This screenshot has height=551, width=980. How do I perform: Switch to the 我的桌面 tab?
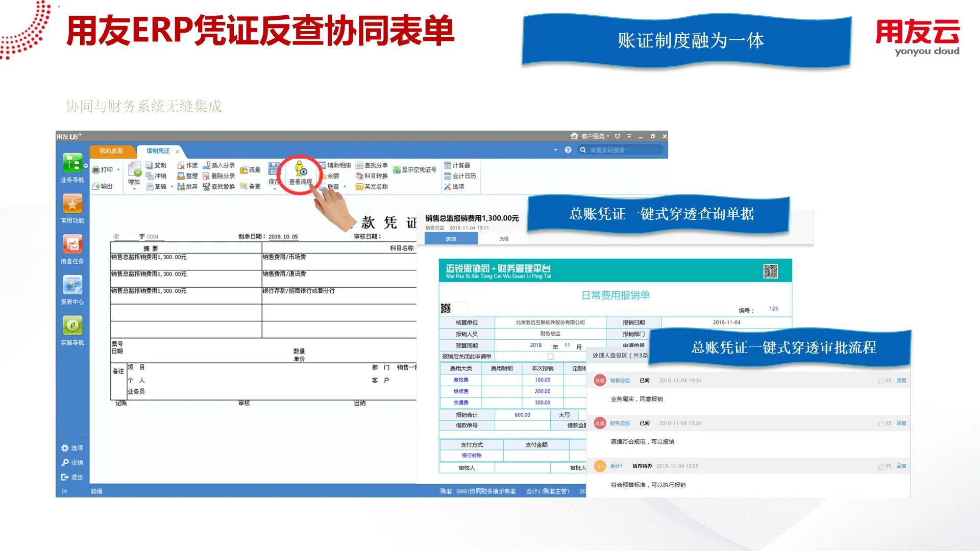click(x=111, y=151)
